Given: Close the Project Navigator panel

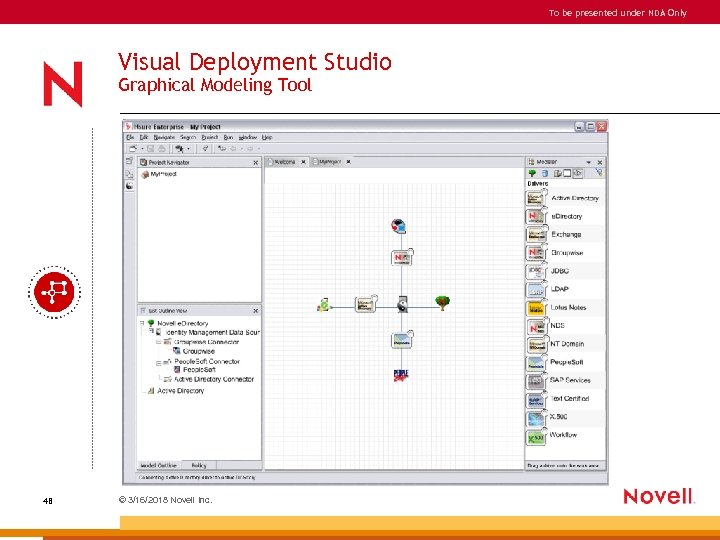Looking at the screenshot, I should [x=256, y=163].
